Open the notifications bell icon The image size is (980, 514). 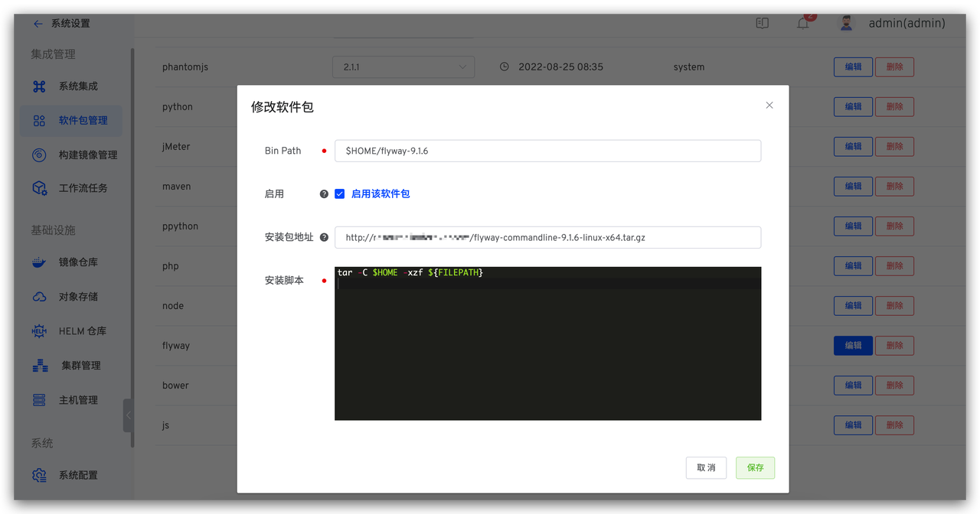pos(802,24)
